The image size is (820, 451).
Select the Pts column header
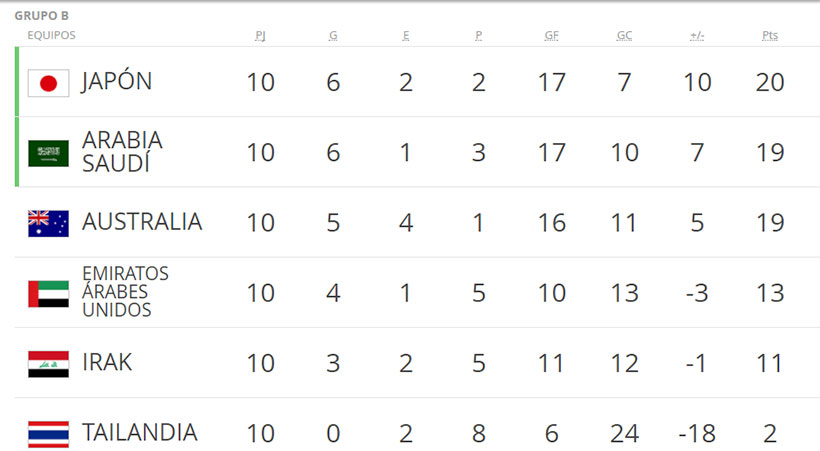[x=770, y=36]
